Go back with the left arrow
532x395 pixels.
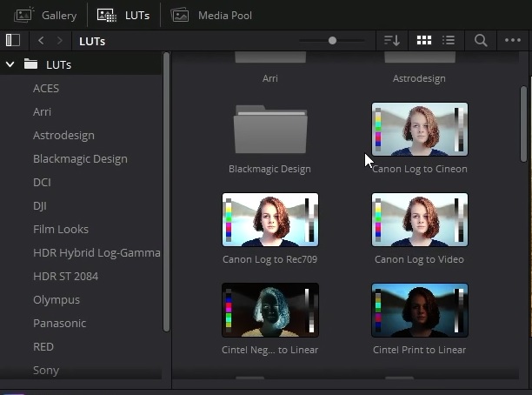click(x=41, y=40)
